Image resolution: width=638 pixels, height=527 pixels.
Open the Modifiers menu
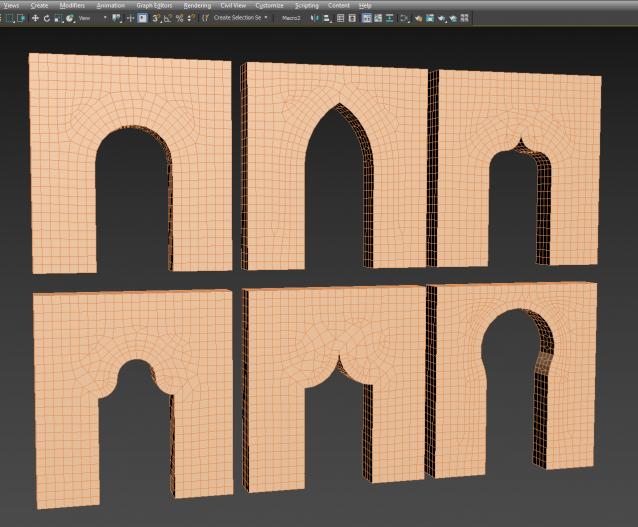(72, 5)
